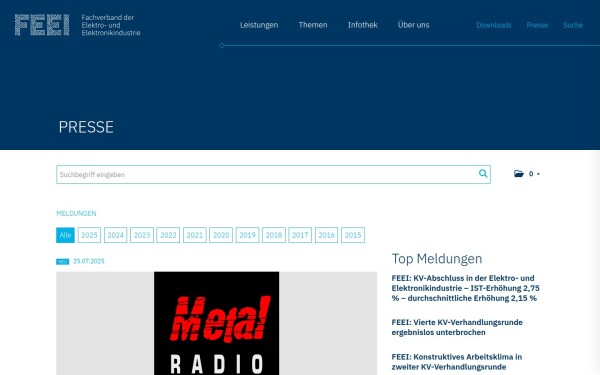Filter Meldungen by year 2023

pos(142,235)
